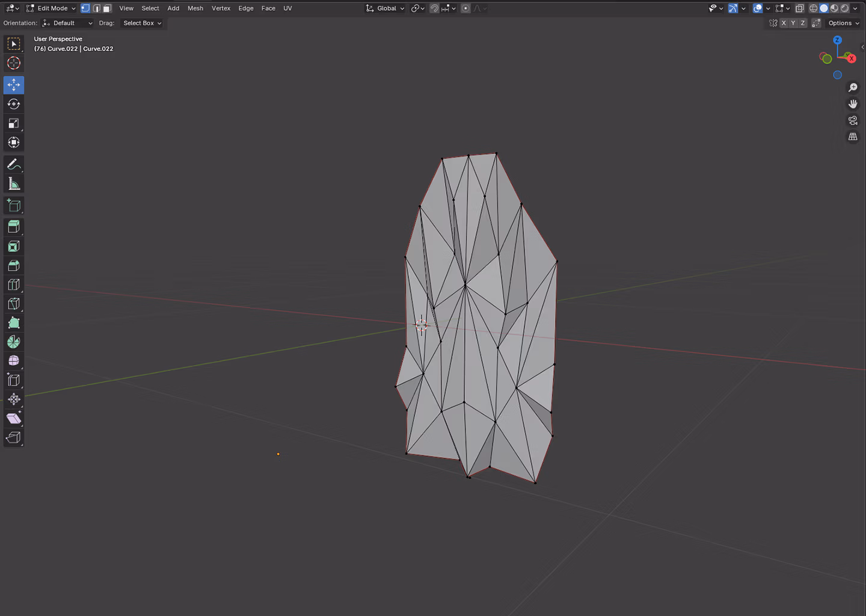Toggle auto merge vertices

[x=816, y=23]
